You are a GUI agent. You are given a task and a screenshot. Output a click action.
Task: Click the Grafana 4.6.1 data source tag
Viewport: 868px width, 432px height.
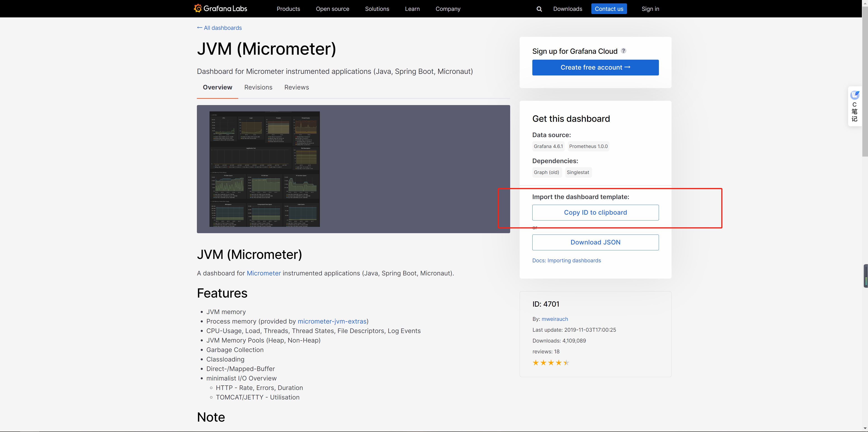click(x=548, y=146)
